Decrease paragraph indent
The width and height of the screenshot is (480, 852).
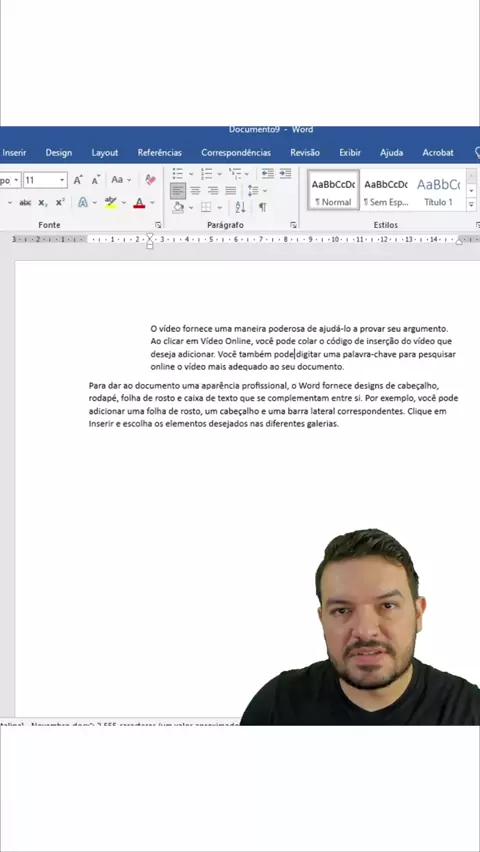point(267,173)
